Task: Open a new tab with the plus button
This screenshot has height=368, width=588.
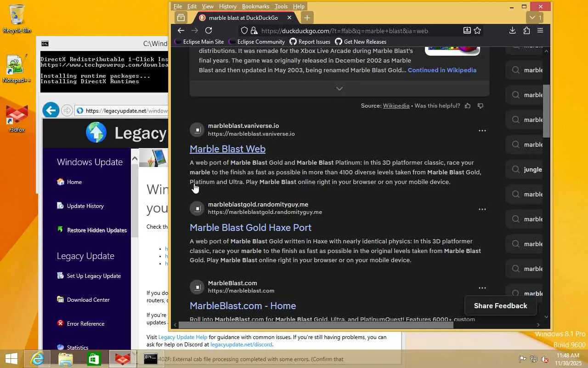Action: tap(307, 18)
